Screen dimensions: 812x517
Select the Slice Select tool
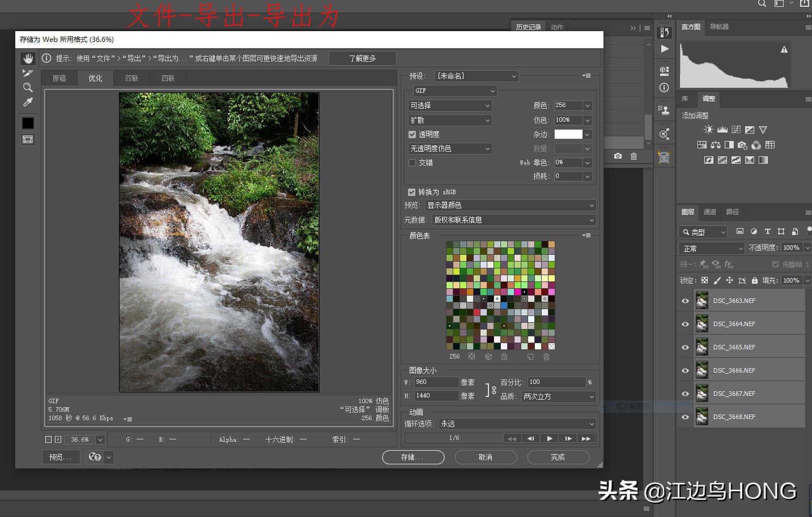(x=28, y=73)
